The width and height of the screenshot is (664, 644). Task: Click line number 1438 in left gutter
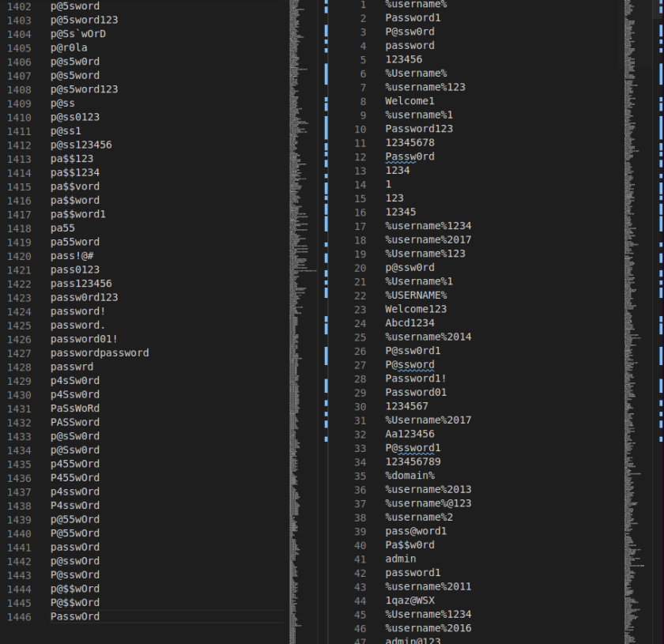(x=19, y=507)
